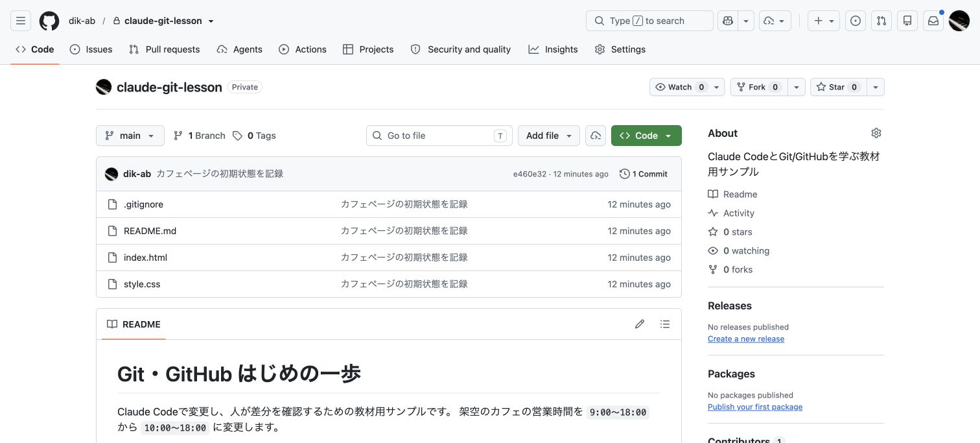Image resolution: width=980 pixels, height=443 pixels.
Task: Select the README tab
Action: coord(134,324)
